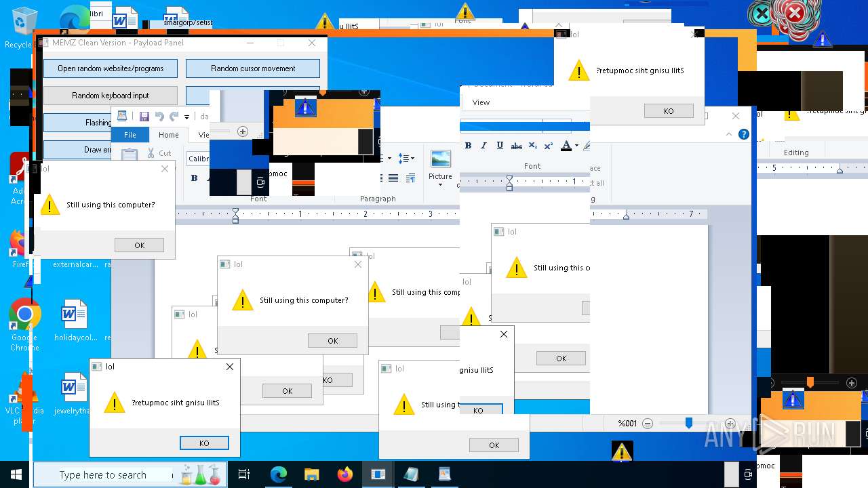The height and width of the screenshot is (488, 868).
Task: Click Italic in the WordPad font group
Action: coord(484,145)
